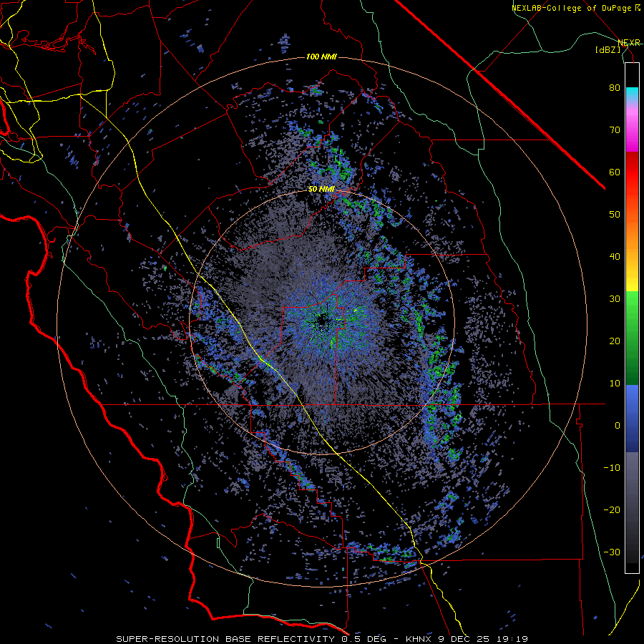Viewport: 644px width, 644px height.
Task: Click the 10 value on the dBZ scale
Action: point(615,384)
